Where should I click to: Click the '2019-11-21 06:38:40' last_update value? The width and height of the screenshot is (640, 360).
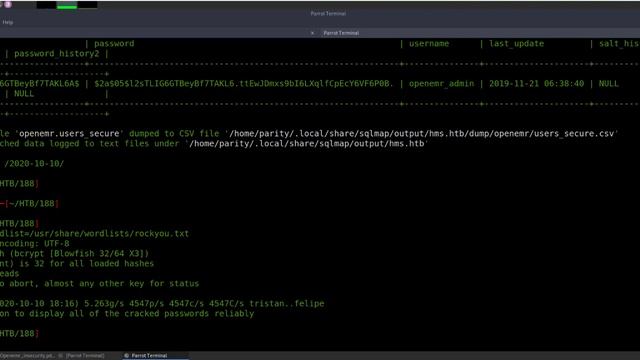536,84
